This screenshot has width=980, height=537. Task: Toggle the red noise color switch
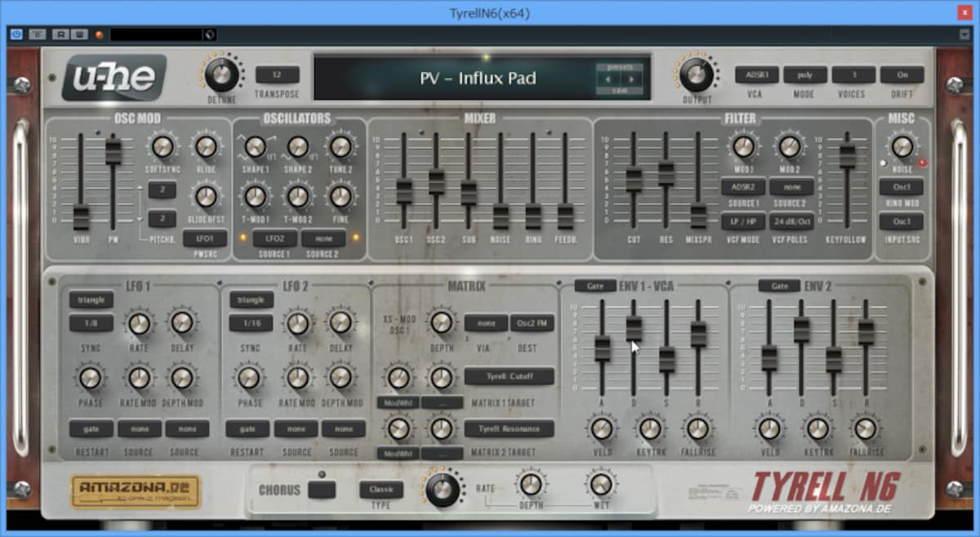tap(923, 163)
